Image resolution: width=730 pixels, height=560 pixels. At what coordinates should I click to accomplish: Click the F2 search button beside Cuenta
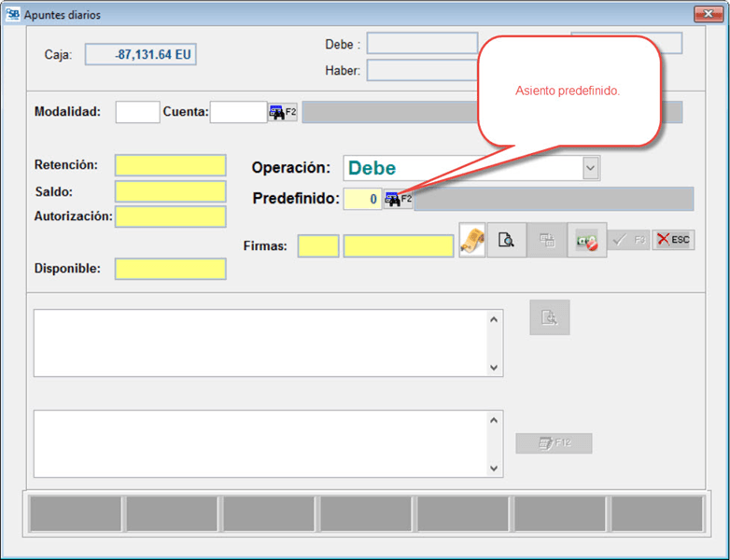pyautogui.click(x=282, y=112)
